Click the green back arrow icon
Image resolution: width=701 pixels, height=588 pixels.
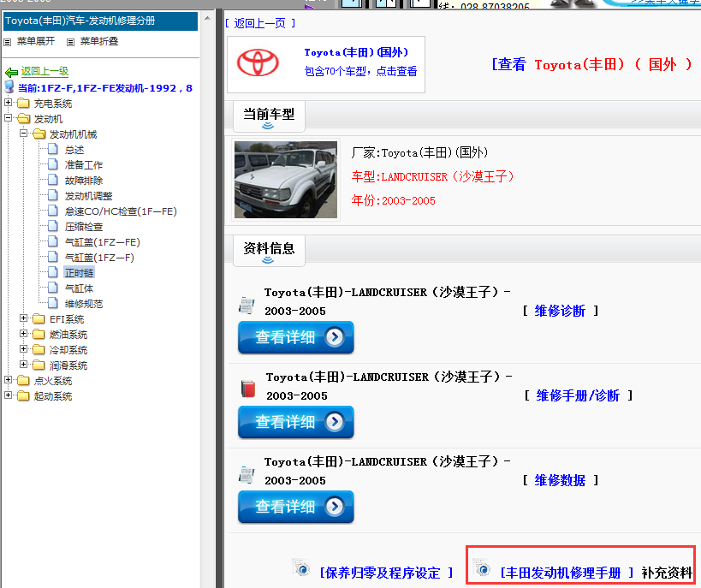pos(11,72)
